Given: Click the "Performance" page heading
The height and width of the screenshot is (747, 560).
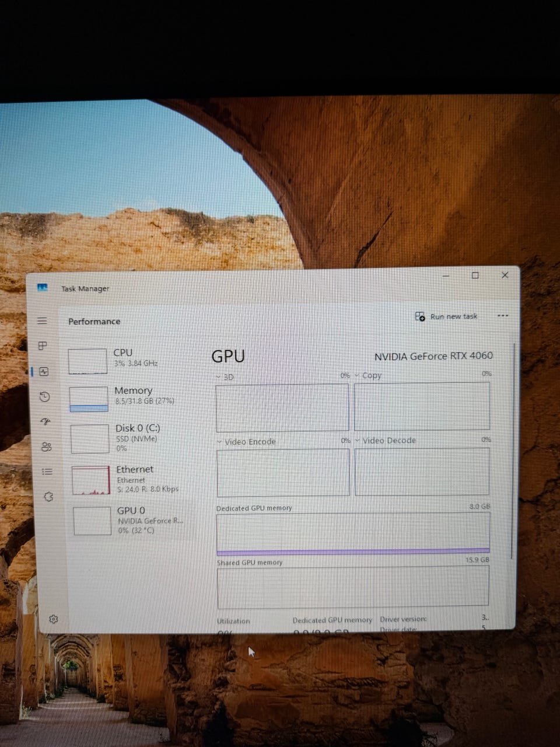Looking at the screenshot, I should pos(94,322).
